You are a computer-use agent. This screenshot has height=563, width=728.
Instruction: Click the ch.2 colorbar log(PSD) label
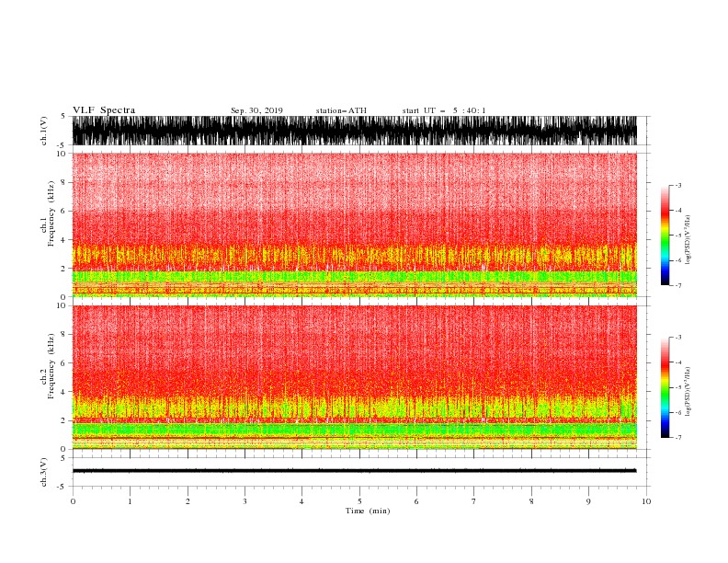point(688,391)
